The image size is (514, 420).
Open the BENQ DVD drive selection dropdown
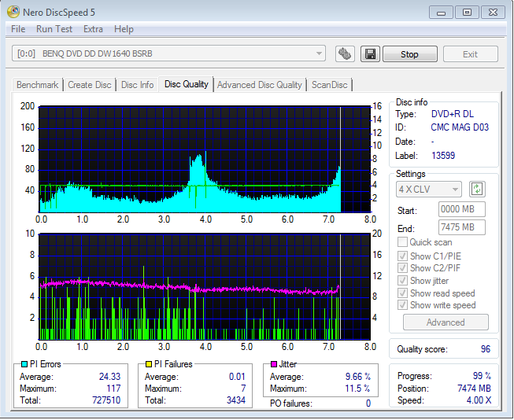(x=168, y=53)
